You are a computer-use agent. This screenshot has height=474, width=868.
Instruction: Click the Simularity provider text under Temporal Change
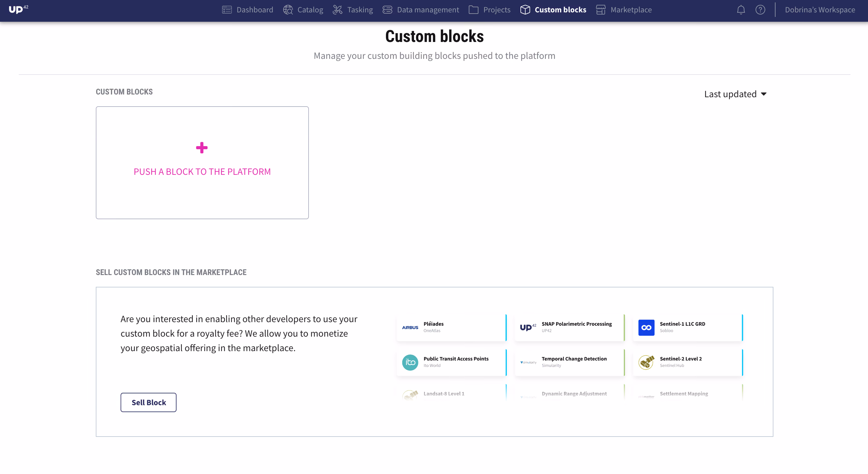(x=551, y=366)
